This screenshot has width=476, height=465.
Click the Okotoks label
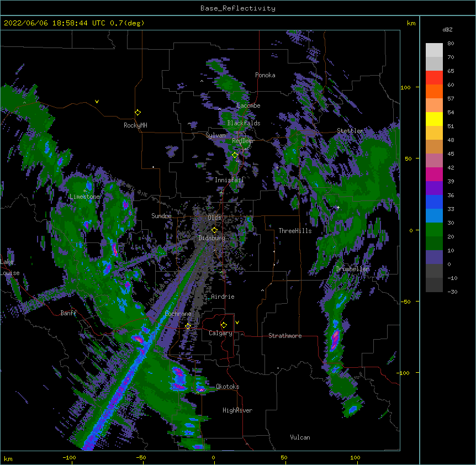(228, 387)
